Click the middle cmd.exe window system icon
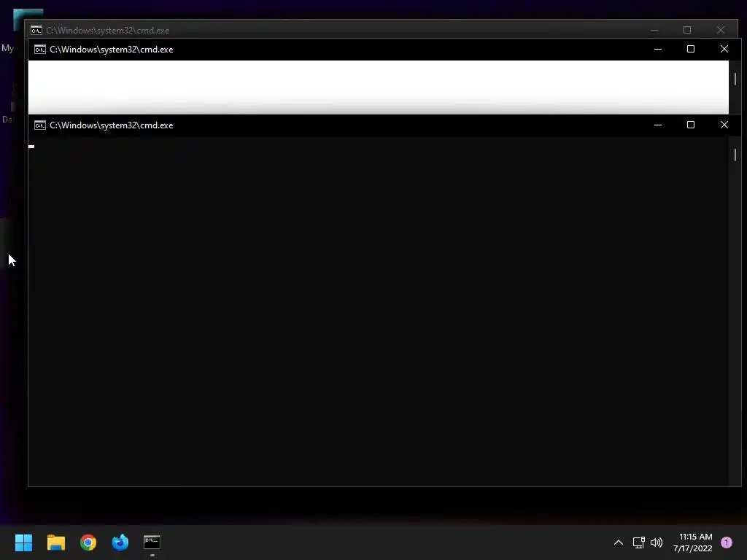The height and width of the screenshot is (560, 747). click(x=40, y=50)
